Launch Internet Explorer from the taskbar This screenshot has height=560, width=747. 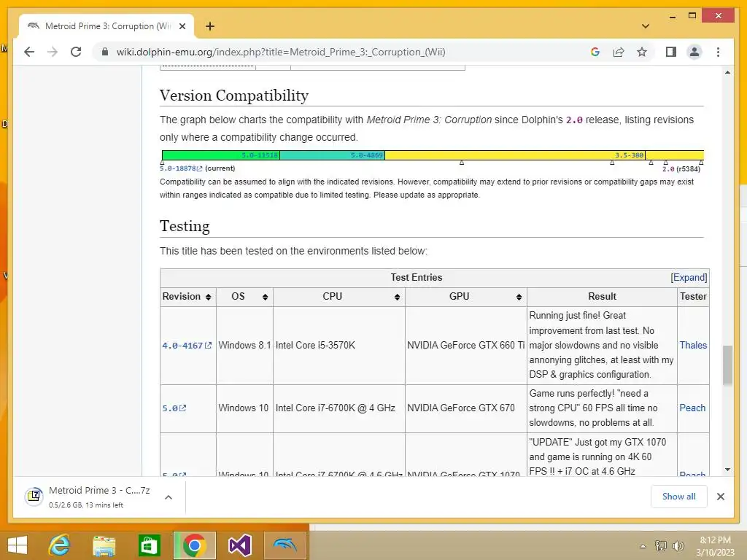point(59,545)
